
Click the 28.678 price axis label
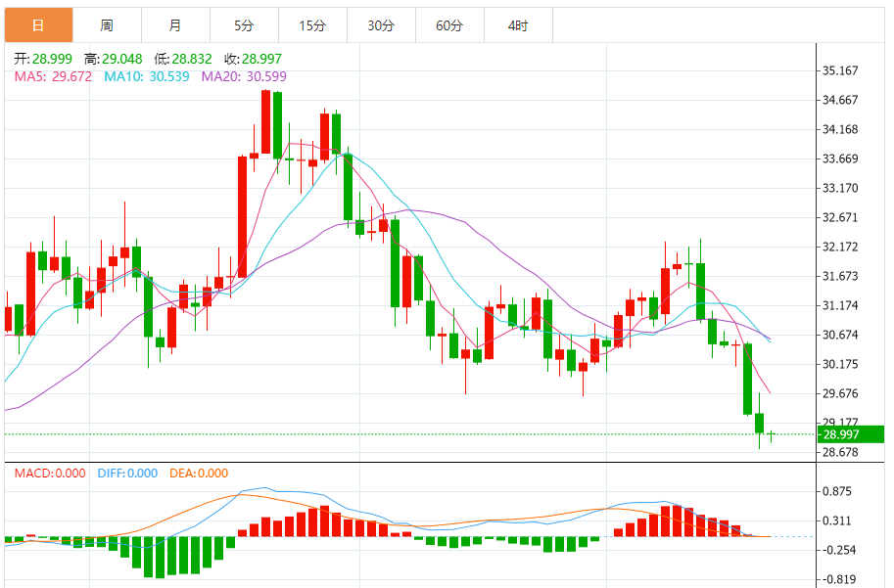coord(840,452)
